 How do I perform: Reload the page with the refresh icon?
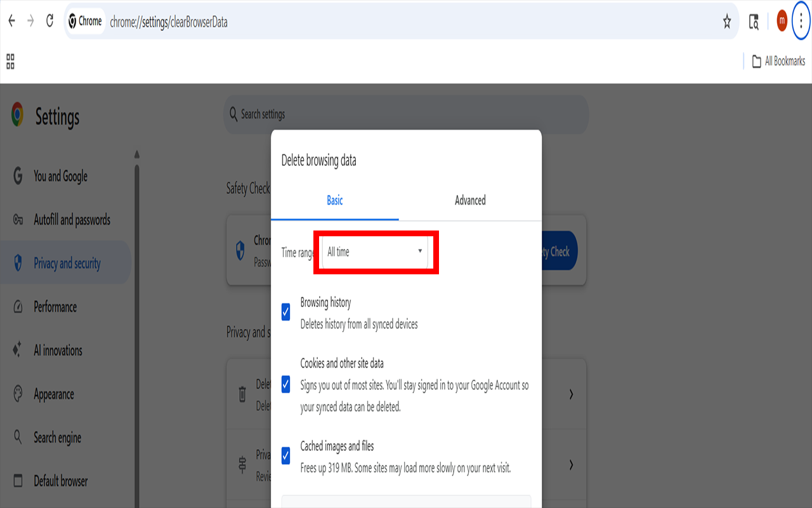(50, 21)
